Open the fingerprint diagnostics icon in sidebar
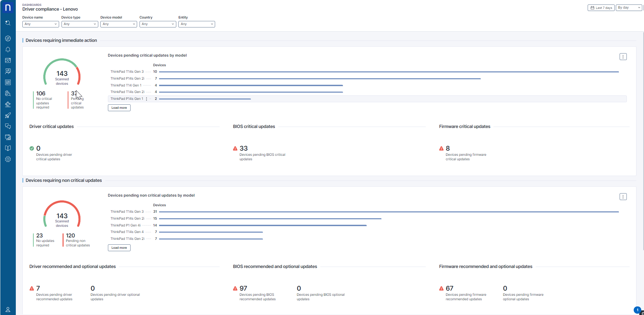The image size is (644, 315). coord(8,93)
